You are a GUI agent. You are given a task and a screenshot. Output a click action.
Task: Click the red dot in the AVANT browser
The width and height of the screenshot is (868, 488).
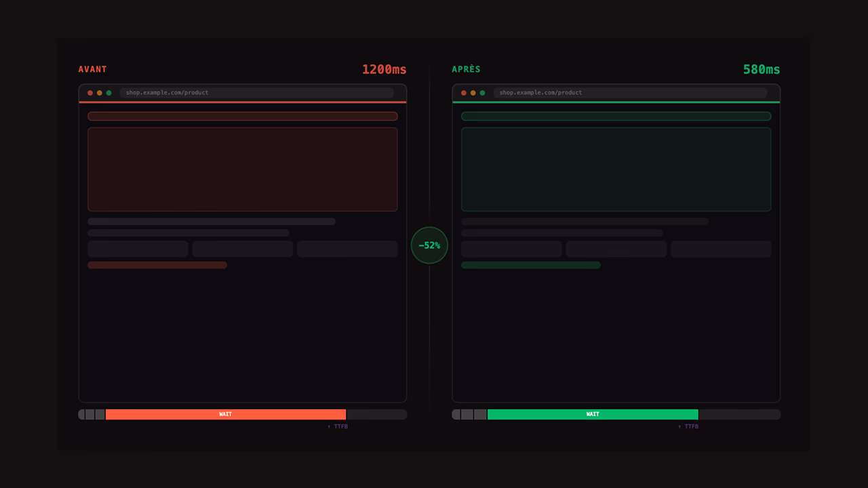pyautogui.click(x=90, y=93)
